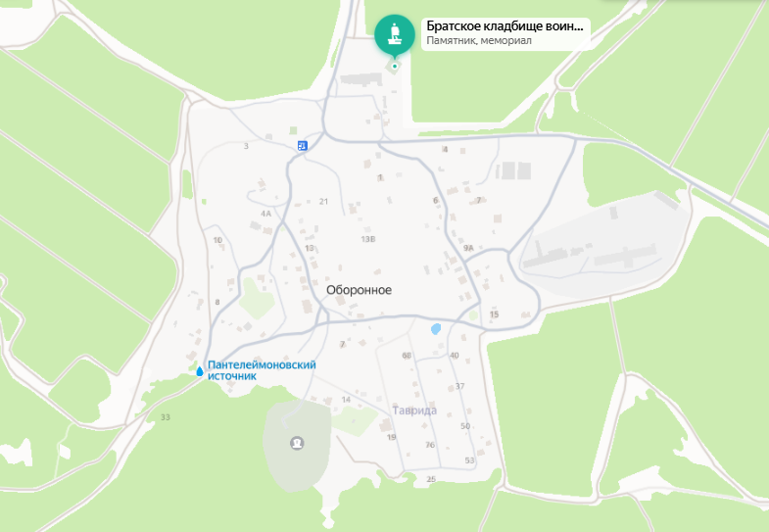Select the Оборонное village name label
The image size is (769, 532).
(359, 290)
